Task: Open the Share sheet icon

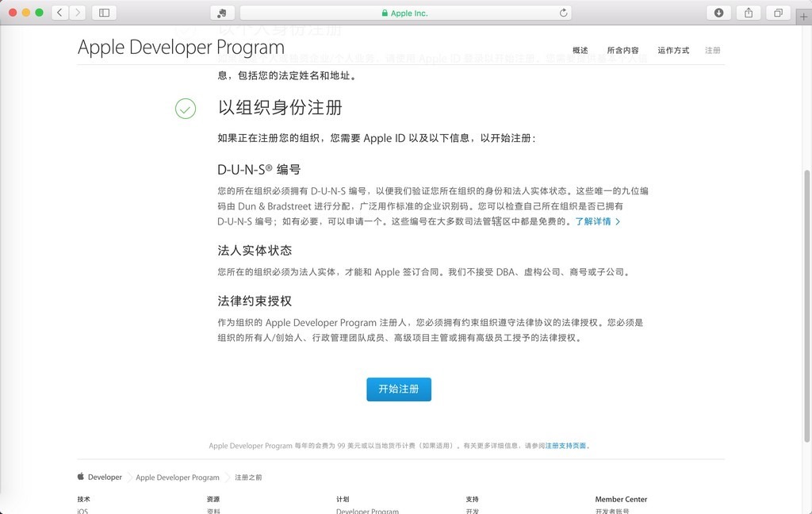Action: point(749,13)
